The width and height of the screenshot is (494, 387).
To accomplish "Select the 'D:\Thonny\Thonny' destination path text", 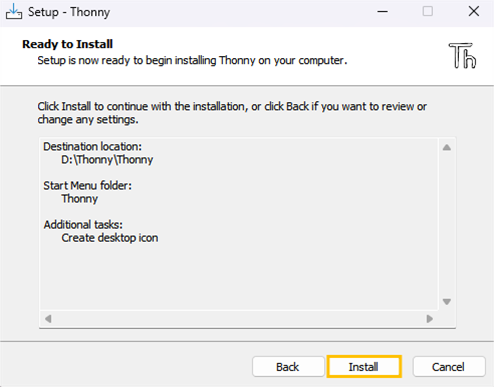I will click(x=107, y=160).
